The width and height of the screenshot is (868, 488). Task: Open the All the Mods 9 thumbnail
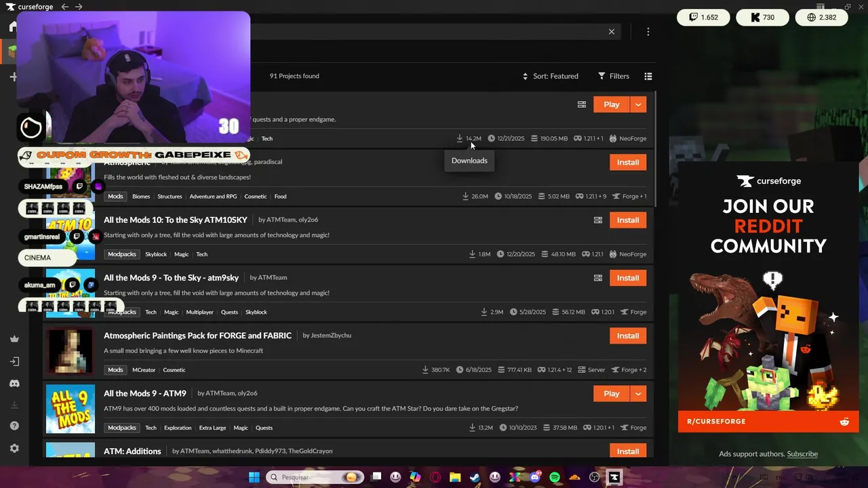point(71,409)
